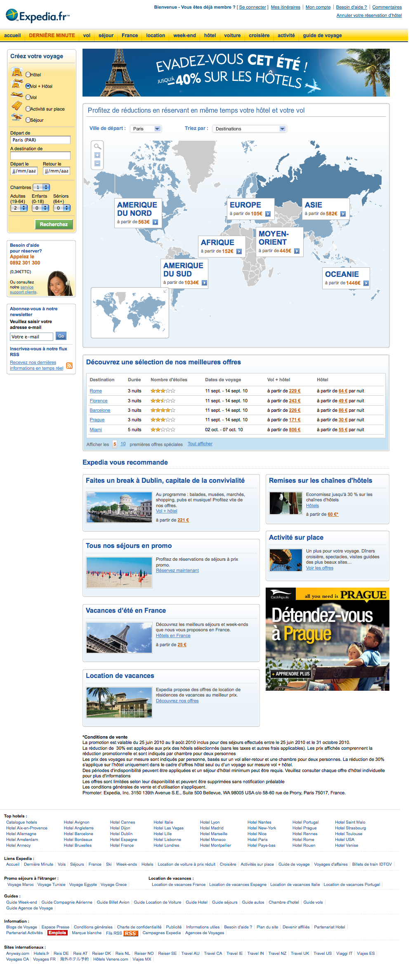Open the Eiffel Tower thumbnail in Vacances d'été
This screenshot has width=415, height=980.
(119, 638)
